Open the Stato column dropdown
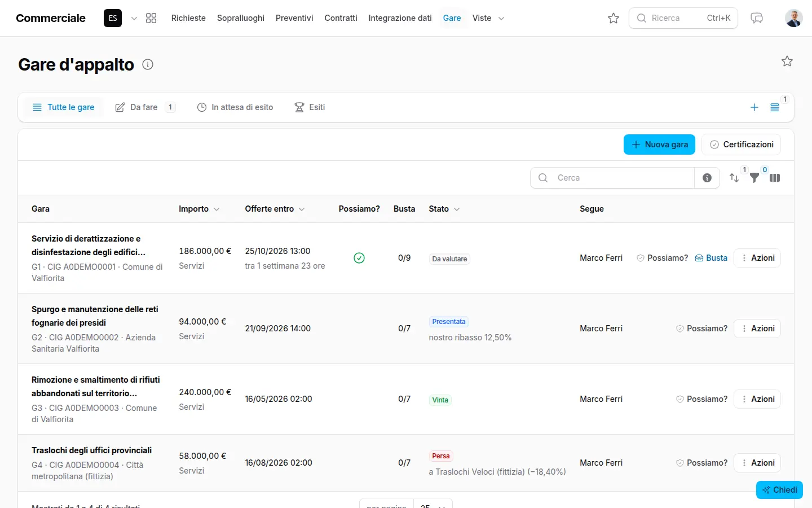The width and height of the screenshot is (812, 508). (x=444, y=209)
